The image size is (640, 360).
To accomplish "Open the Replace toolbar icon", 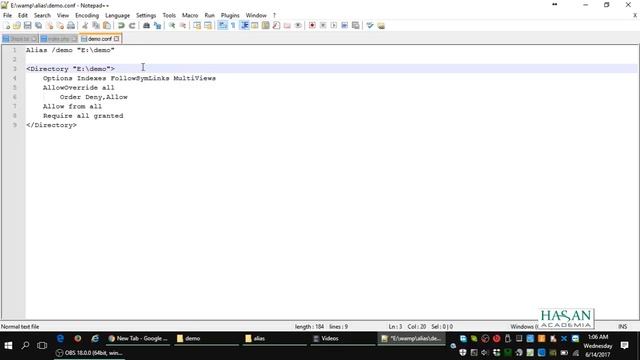I will [157, 26].
